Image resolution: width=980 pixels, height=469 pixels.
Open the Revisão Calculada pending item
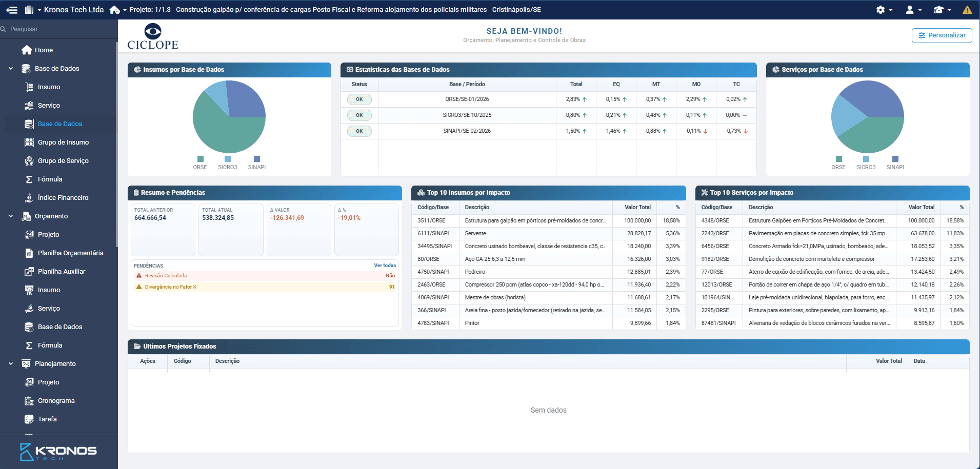pos(265,276)
